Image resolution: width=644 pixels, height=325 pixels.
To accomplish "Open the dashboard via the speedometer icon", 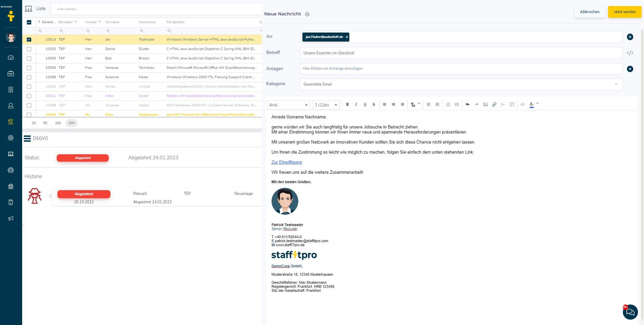I will (x=11, y=57).
